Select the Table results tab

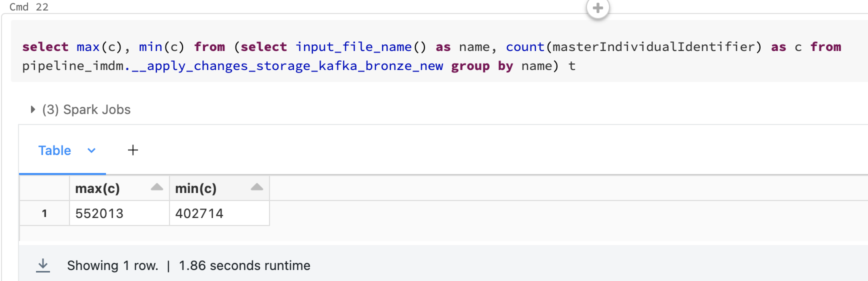coord(54,150)
